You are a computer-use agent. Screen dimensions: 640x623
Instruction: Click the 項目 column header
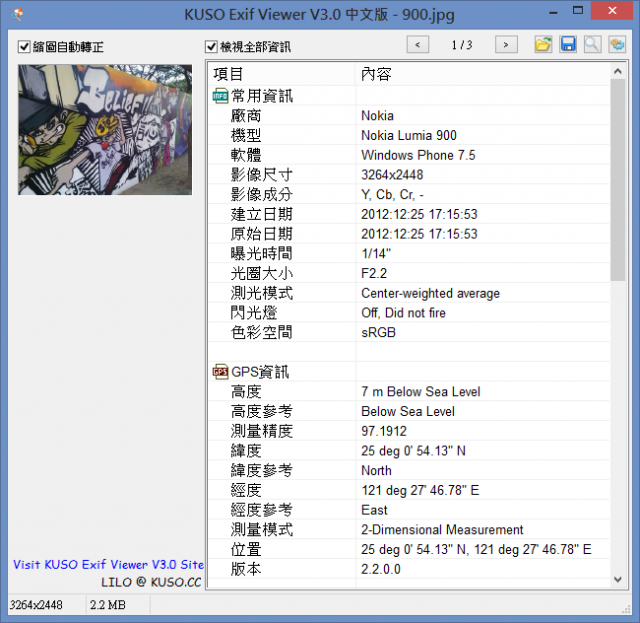[x=282, y=74]
